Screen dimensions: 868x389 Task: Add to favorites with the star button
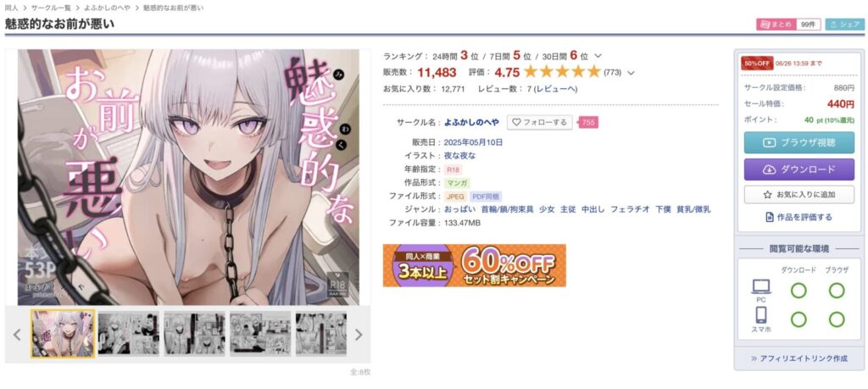coord(798,195)
